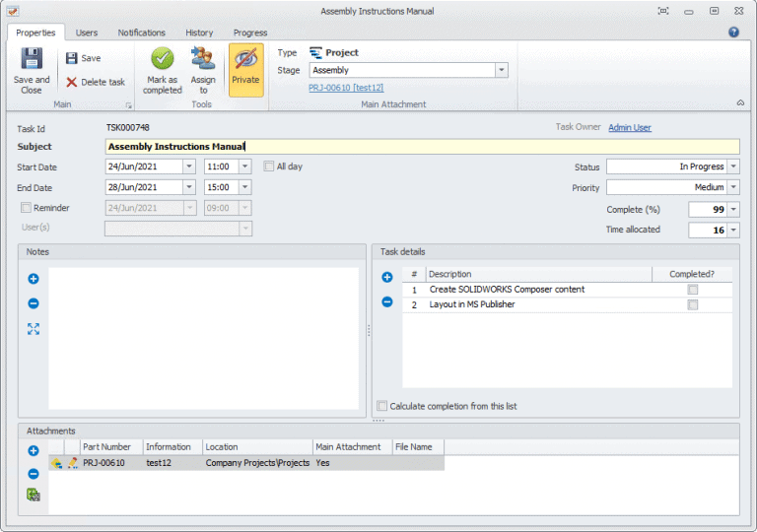
Task: Open the History tab
Action: click(x=199, y=33)
